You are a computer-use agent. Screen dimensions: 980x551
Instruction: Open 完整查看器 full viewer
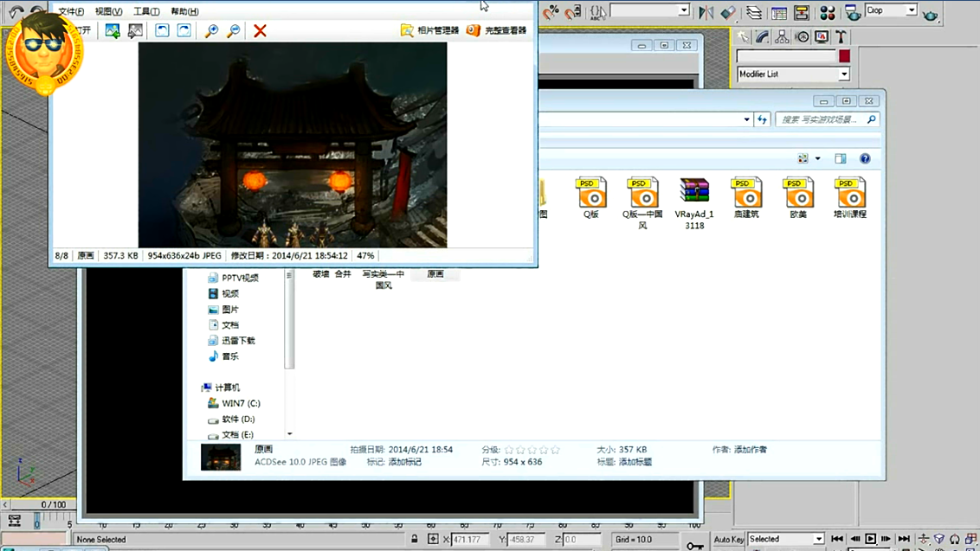[497, 30]
